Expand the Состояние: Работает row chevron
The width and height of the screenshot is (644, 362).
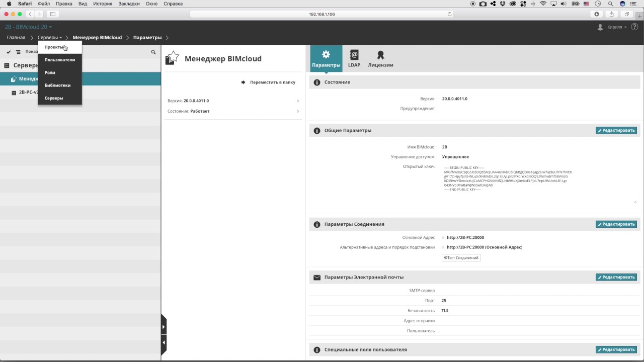(298, 111)
